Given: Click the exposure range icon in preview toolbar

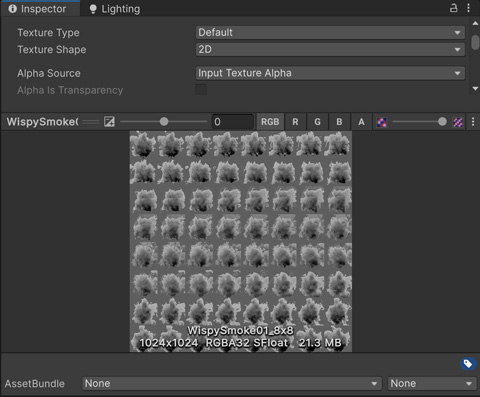Looking at the screenshot, I should [109, 122].
